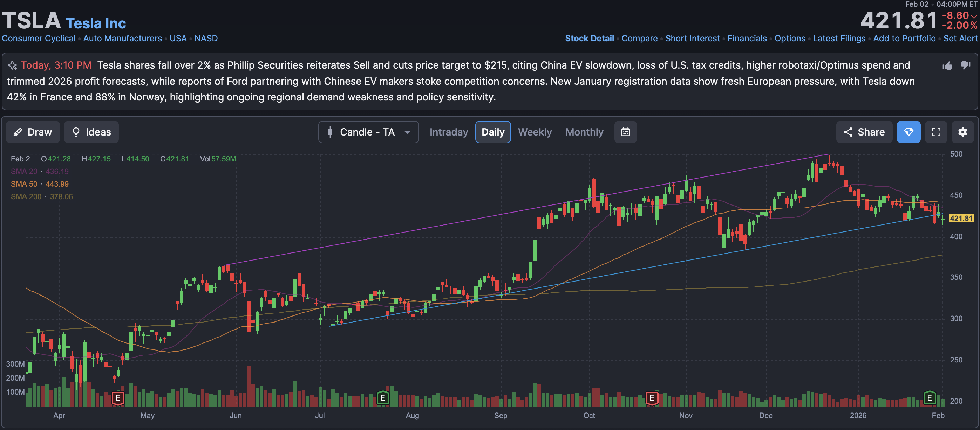Viewport: 980px width, 430px height.
Task: Open the Draw tools button
Action: coord(33,132)
